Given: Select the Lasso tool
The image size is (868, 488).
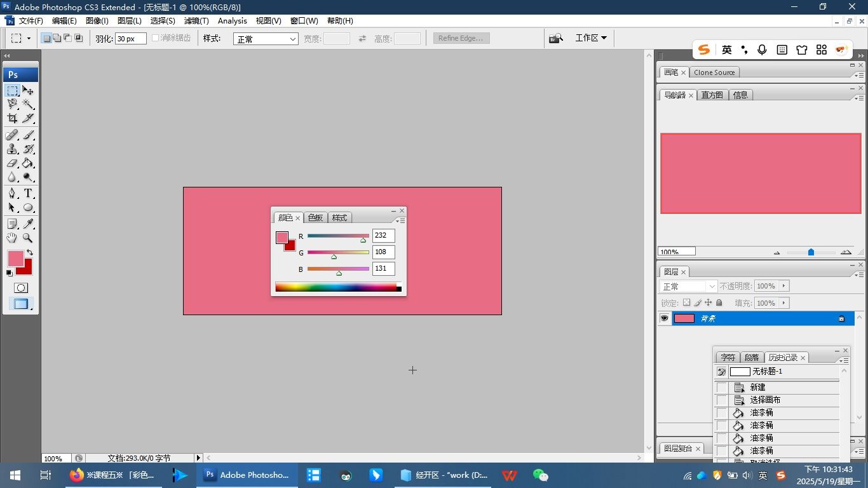Looking at the screenshot, I should click(13, 104).
